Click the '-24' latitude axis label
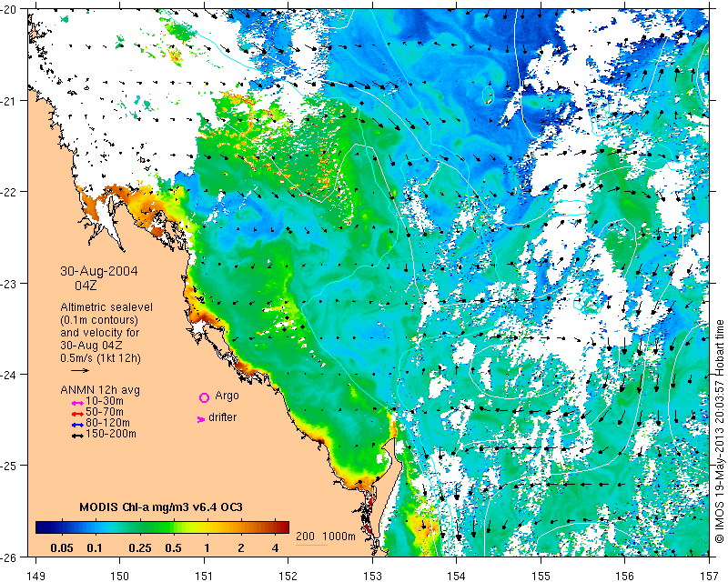Viewport: 728px width, 582px height. pos(8,374)
